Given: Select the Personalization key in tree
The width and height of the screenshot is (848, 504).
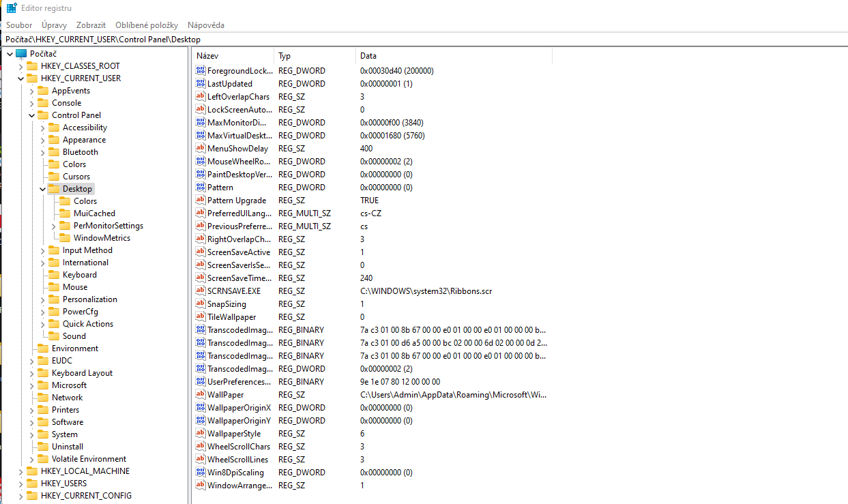Looking at the screenshot, I should click(89, 299).
